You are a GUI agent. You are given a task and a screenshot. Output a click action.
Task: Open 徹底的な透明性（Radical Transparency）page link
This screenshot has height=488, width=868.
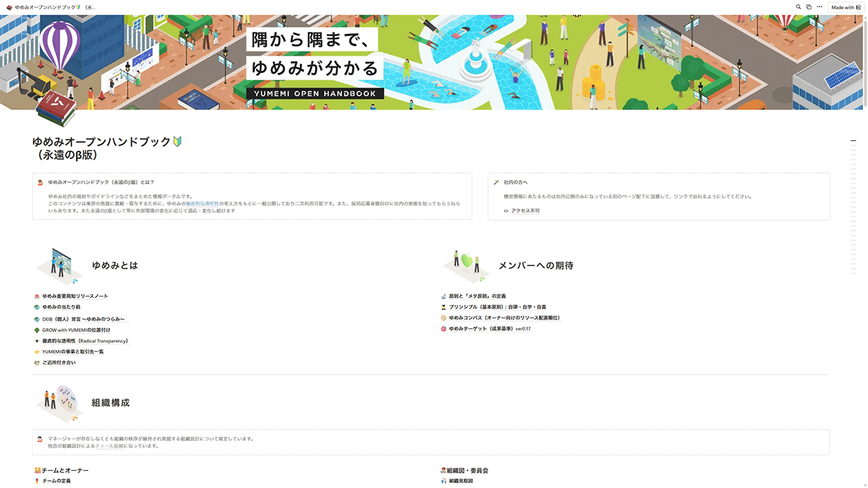tap(85, 341)
